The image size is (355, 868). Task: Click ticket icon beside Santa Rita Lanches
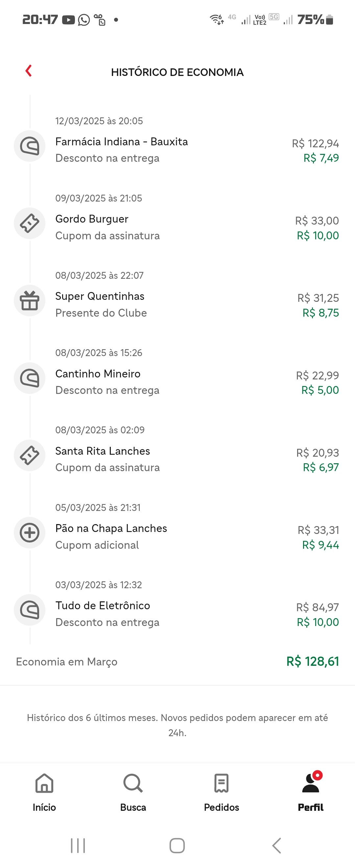pyautogui.click(x=30, y=455)
